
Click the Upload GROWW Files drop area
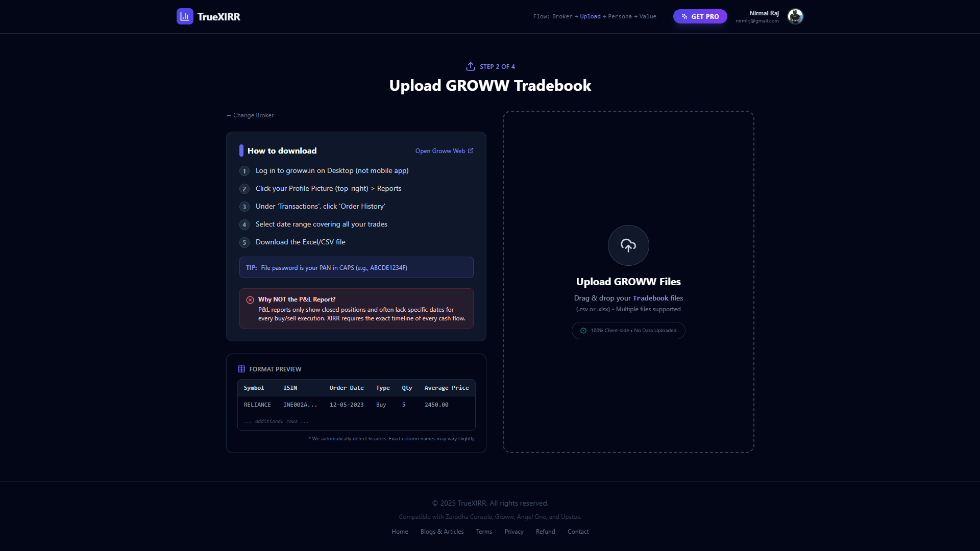(x=628, y=282)
